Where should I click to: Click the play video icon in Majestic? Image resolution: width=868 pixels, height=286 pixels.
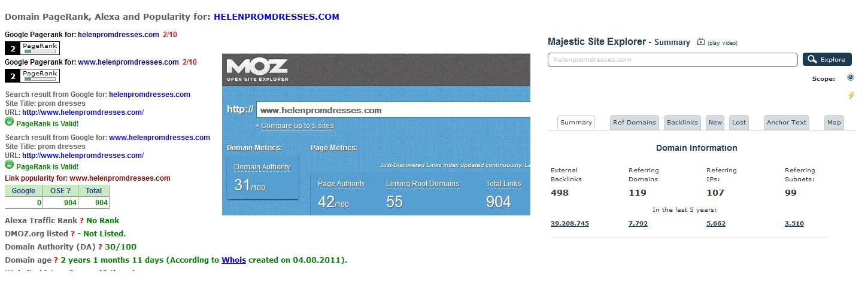(702, 42)
